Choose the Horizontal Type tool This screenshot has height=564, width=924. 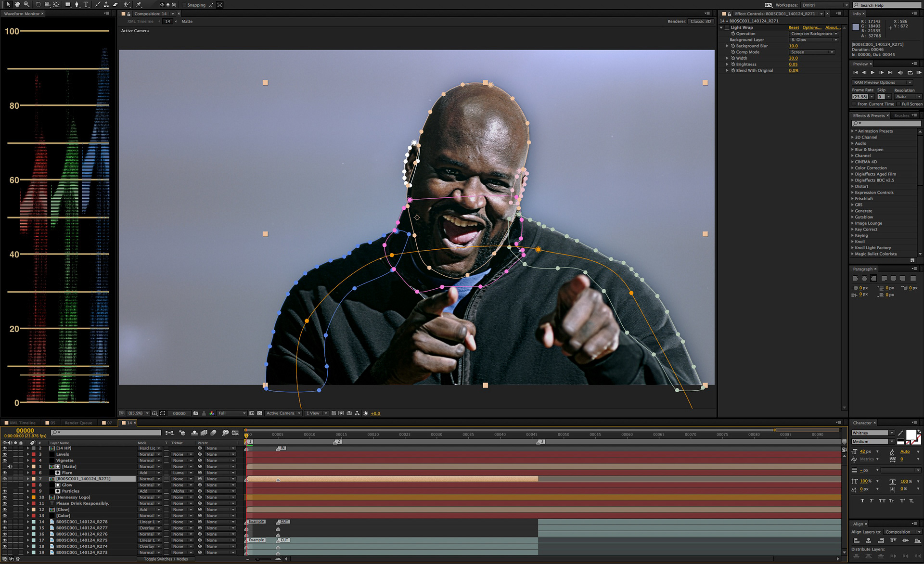point(86,5)
